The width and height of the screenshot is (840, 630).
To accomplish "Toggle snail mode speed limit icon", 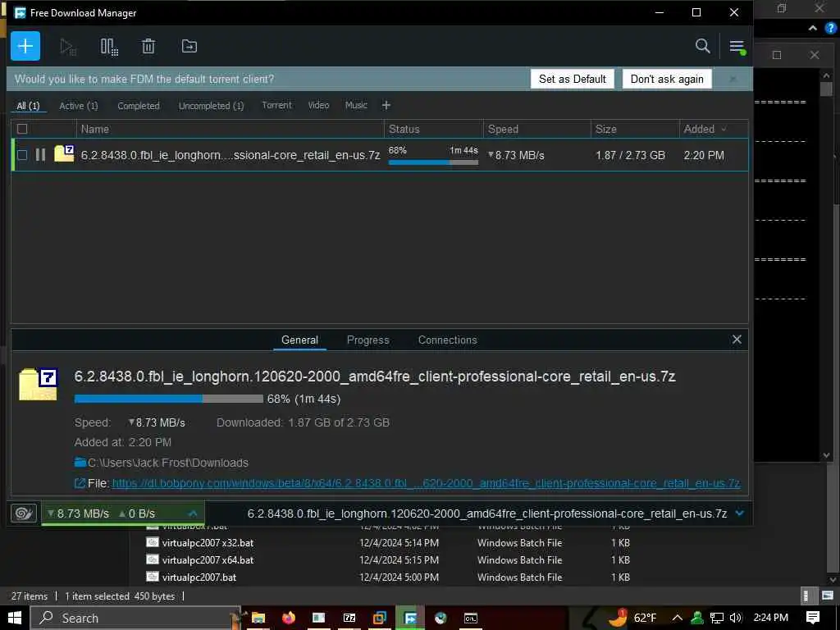I will coord(24,514).
